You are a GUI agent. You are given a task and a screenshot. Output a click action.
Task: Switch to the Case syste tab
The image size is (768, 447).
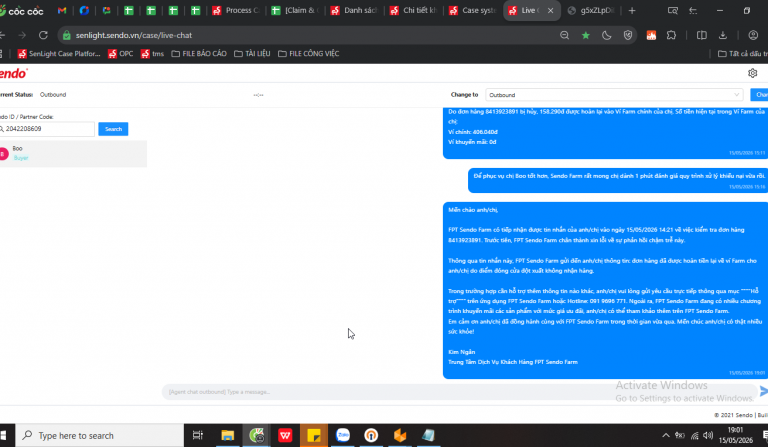[474, 10]
